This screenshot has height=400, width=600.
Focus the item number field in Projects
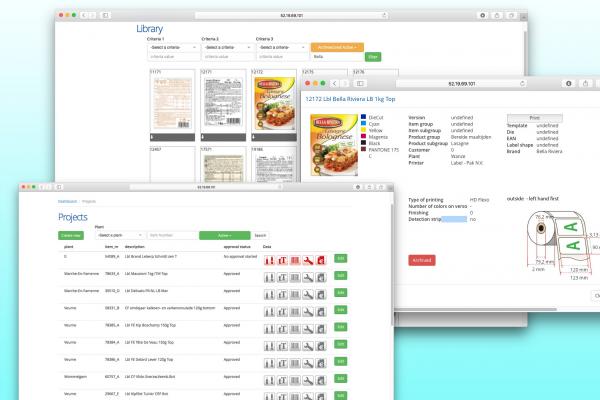tap(173, 235)
